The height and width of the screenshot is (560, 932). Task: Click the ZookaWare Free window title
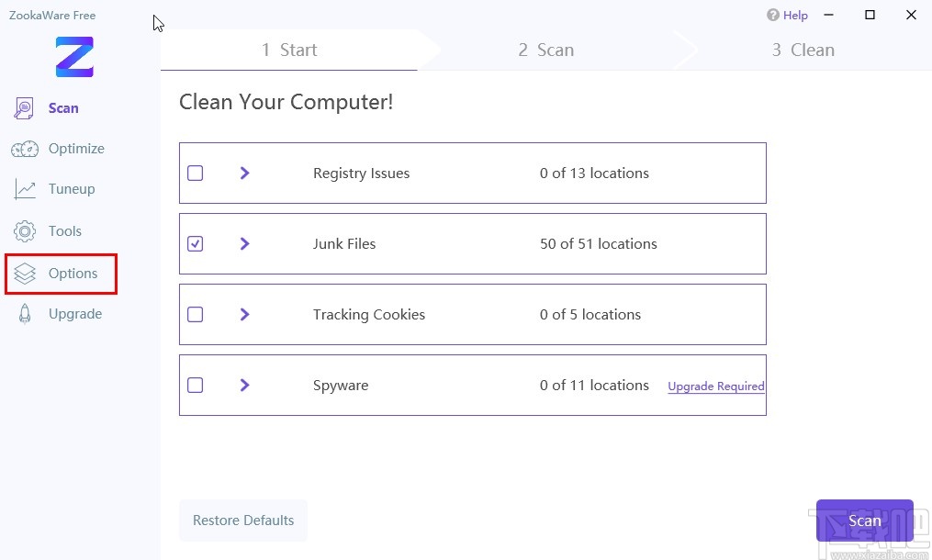52,16
